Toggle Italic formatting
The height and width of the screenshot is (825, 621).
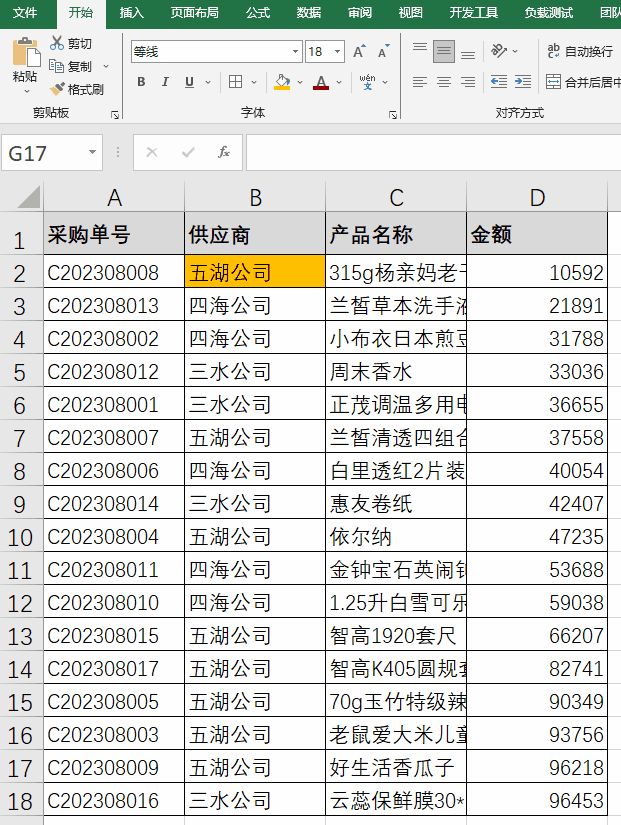pyautogui.click(x=165, y=82)
